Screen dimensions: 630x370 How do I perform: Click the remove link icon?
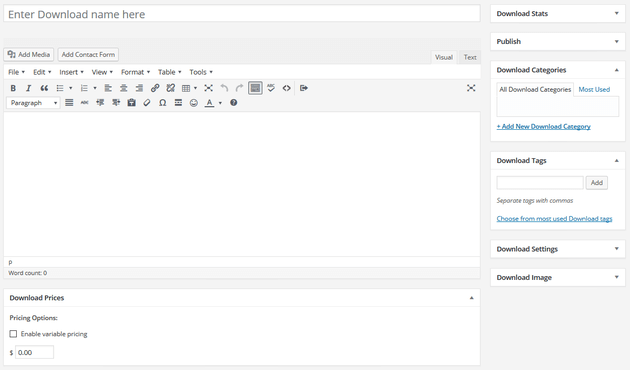click(x=171, y=88)
